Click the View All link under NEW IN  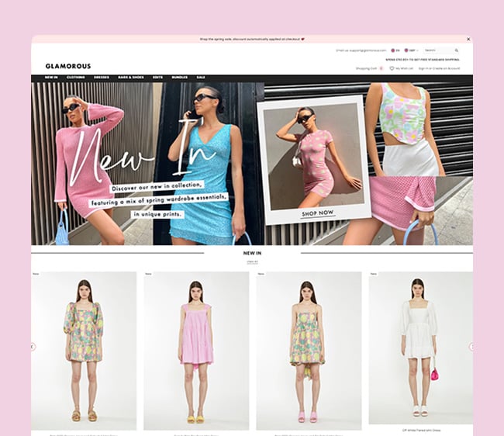click(252, 262)
